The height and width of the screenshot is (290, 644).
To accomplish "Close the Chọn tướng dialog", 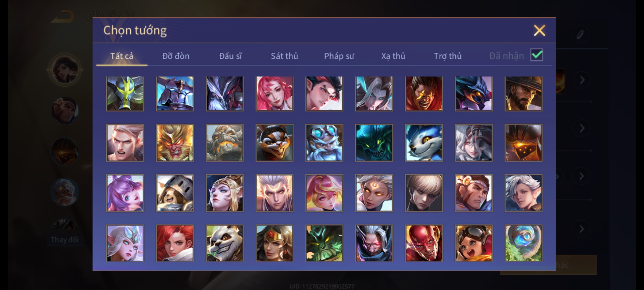I will pos(539,30).
